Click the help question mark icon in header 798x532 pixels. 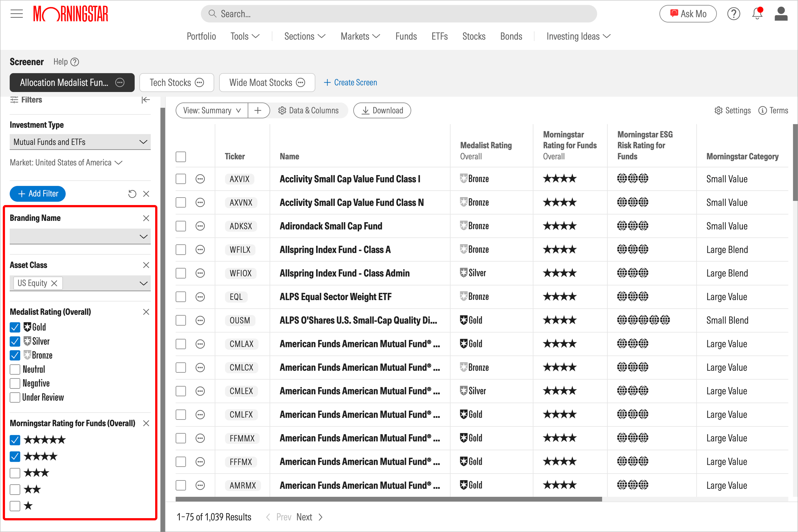point(733,14)
